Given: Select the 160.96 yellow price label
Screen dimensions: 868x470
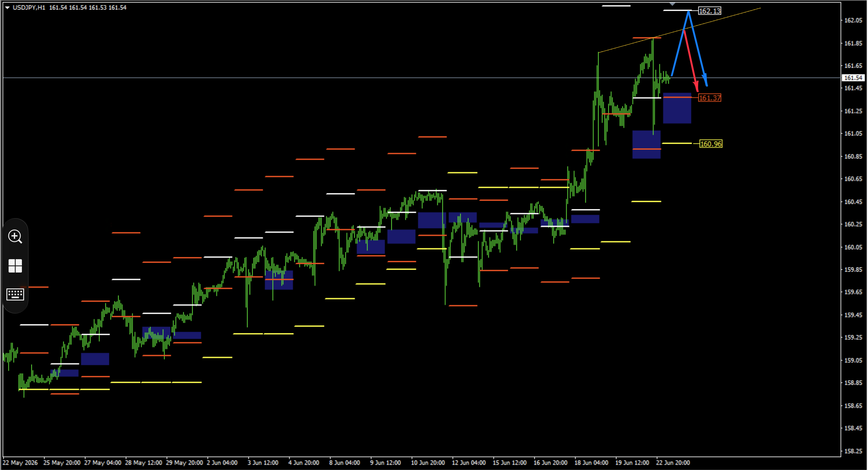Looking at the screenshot, I should pyautogui.click(x=711, y=144).
